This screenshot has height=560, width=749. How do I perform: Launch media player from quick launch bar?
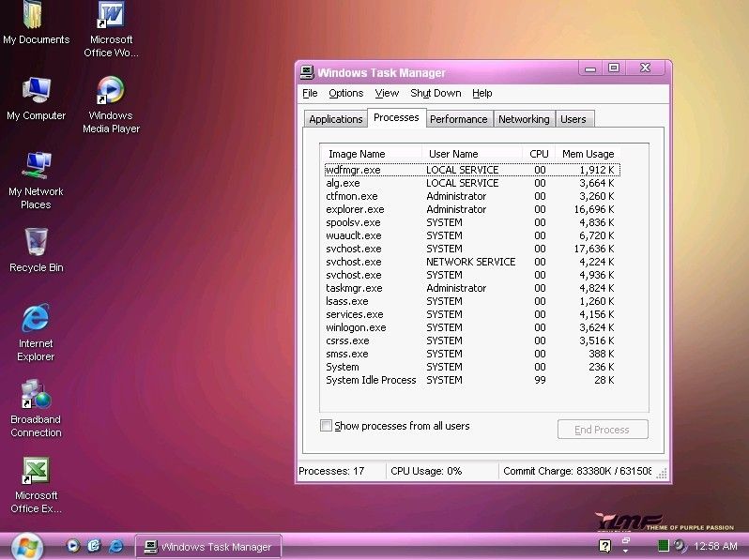[72, 546]
